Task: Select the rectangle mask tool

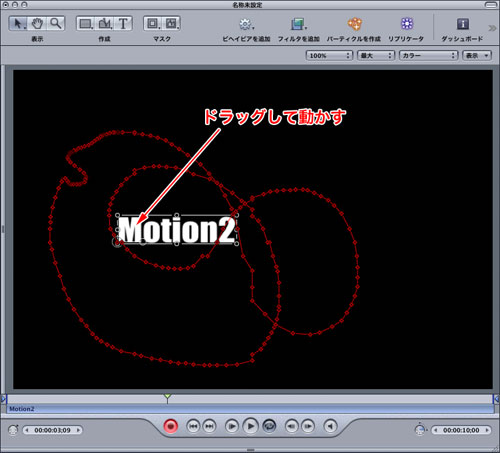Action: [153, 24]
